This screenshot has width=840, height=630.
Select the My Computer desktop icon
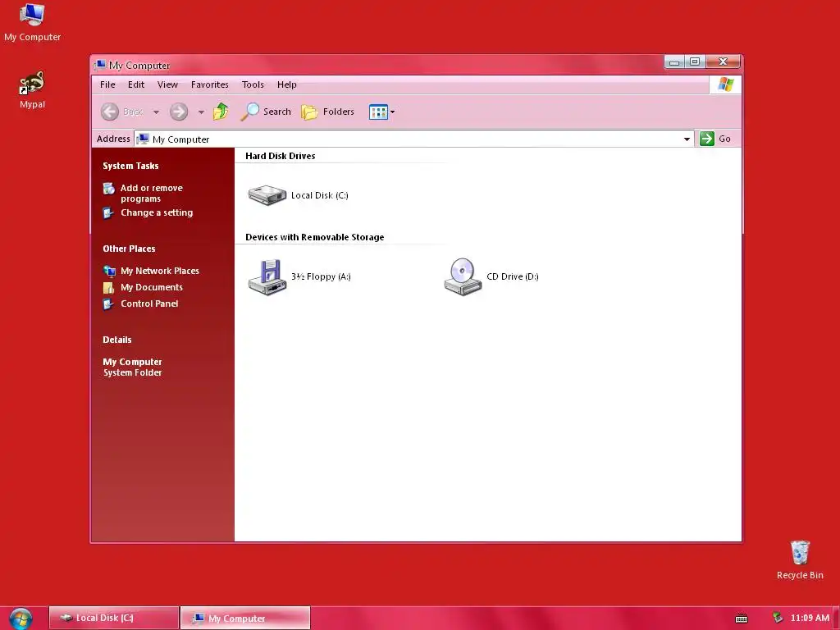(32, 22)
